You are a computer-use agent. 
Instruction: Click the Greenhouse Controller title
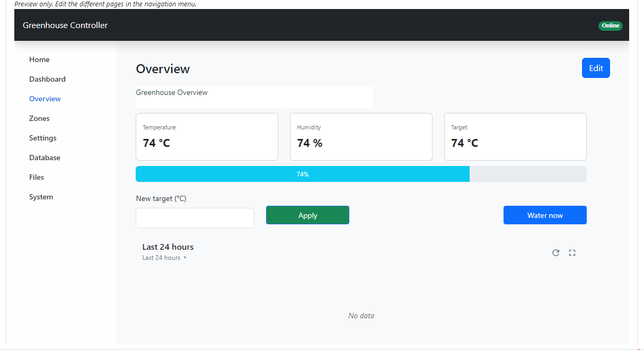tap(65, 25)
